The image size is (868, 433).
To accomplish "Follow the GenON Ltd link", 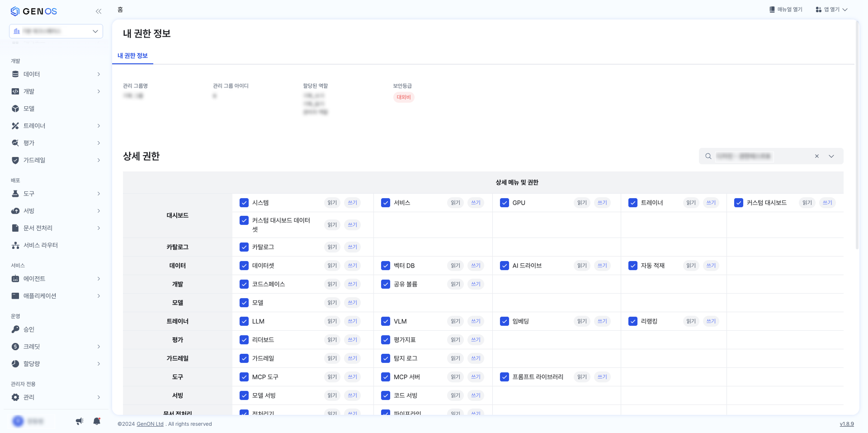I will coord(150,424).
